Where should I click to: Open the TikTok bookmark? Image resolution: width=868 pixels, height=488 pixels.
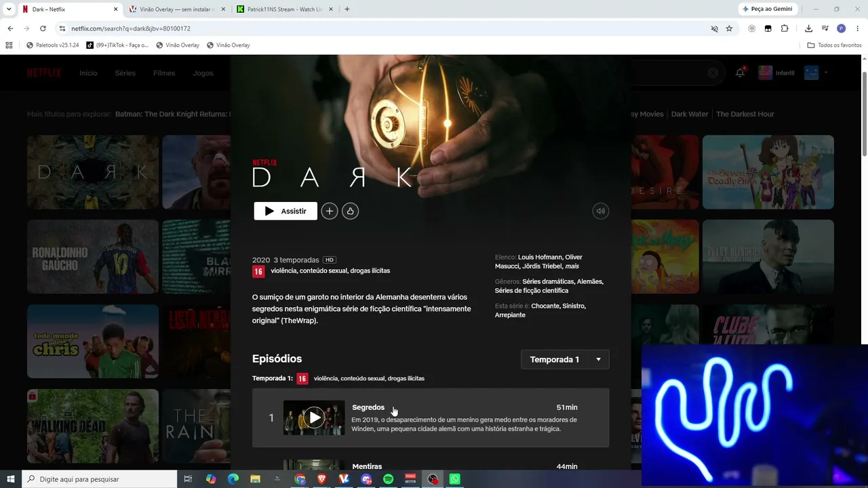(x=117, y=45)
